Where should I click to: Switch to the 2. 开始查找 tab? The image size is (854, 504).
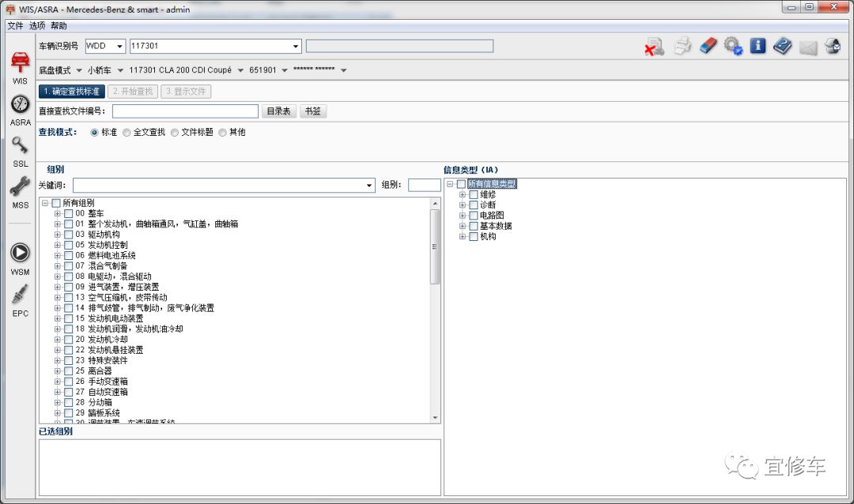click(133, 92)
